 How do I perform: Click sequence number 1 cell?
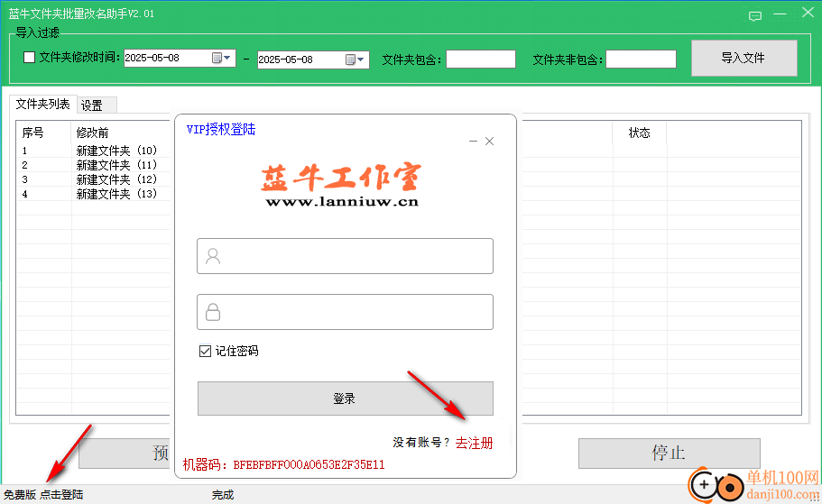coord(24,151)
